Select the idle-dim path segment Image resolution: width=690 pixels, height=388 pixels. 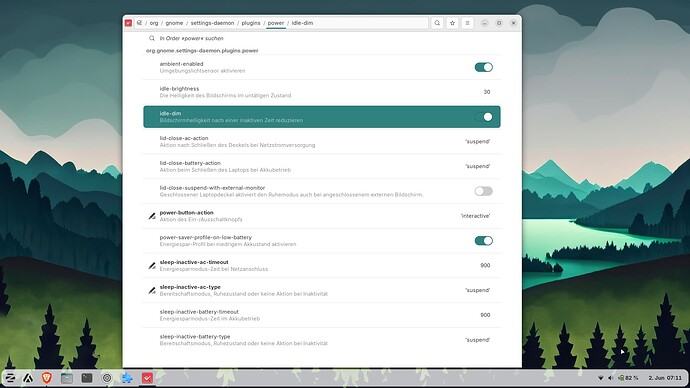pos(302,23)
